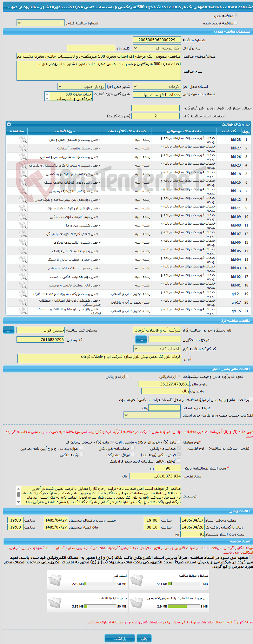Image resolution: width=253 pixels, height=644 pixels.
Task: Select ماده (6) خدمات پیمانکاری radio
Action: click(x=111, y=442)
